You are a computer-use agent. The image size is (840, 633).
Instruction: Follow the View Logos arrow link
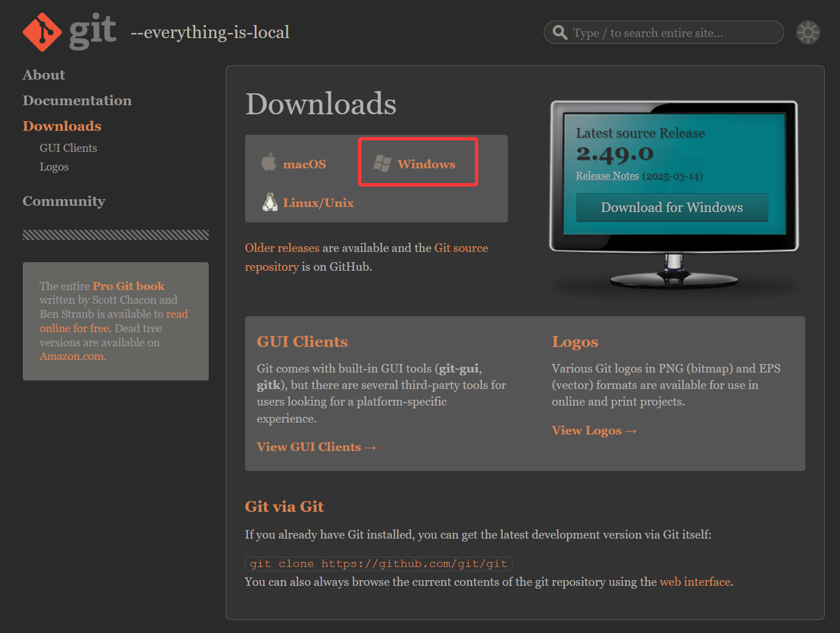594,431
